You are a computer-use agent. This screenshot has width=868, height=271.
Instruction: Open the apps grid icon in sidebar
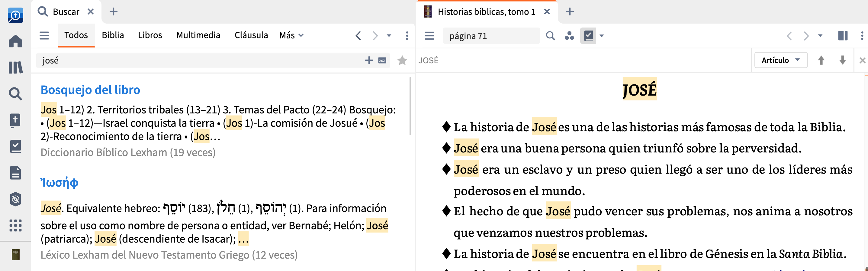[x=15, y=225]
